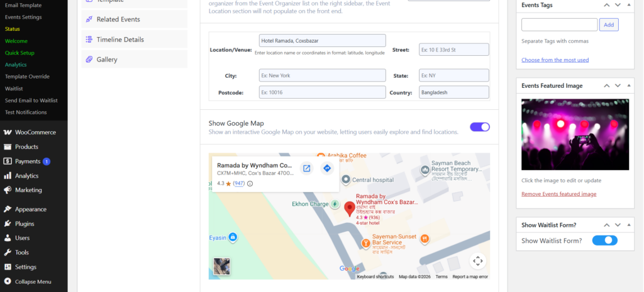Move Events Tags panel down
The image size is (644, 292).
point(618,5)
